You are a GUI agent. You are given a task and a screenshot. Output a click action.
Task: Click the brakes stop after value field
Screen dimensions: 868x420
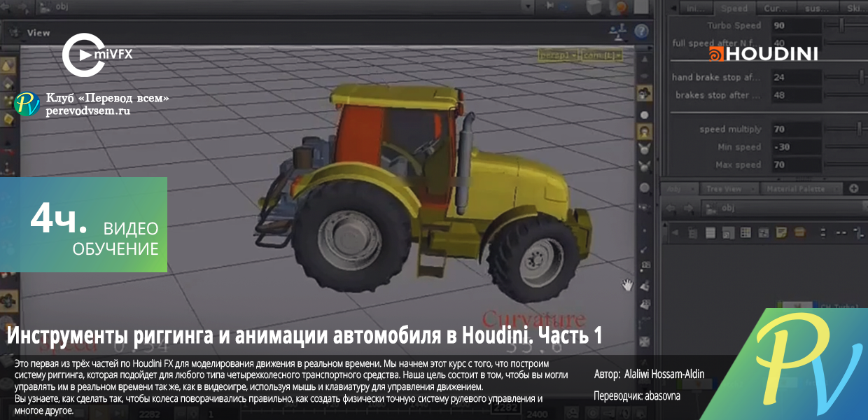(796, 94)
